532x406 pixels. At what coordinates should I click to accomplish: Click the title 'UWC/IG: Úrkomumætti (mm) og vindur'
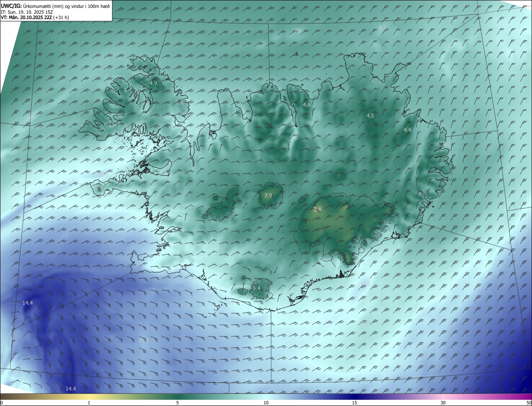click(x=55, y=6)
